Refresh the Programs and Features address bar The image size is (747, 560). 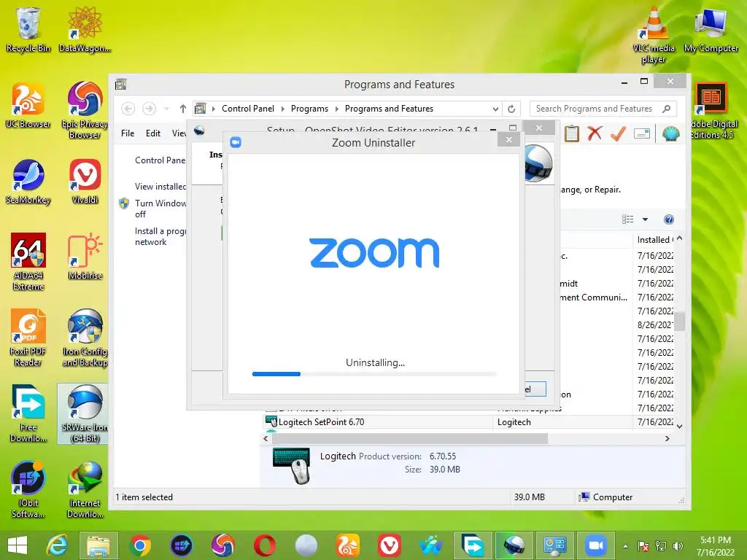coord(511,109)
